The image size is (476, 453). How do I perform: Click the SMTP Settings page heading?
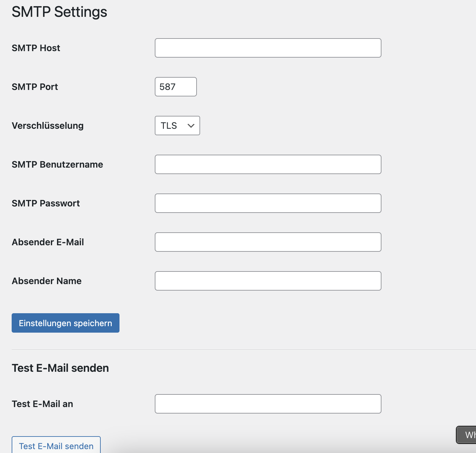pos(59,12)
